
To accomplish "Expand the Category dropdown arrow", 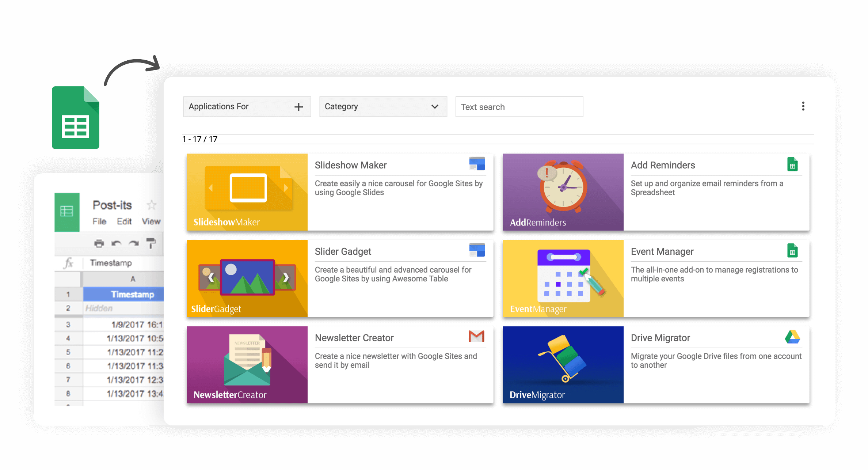I will pos(435,107).
